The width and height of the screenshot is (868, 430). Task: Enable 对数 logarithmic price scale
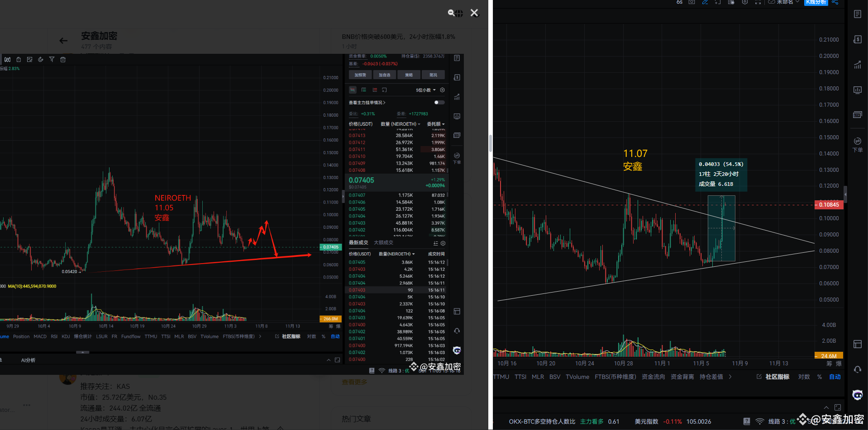(x=311, y=336)
